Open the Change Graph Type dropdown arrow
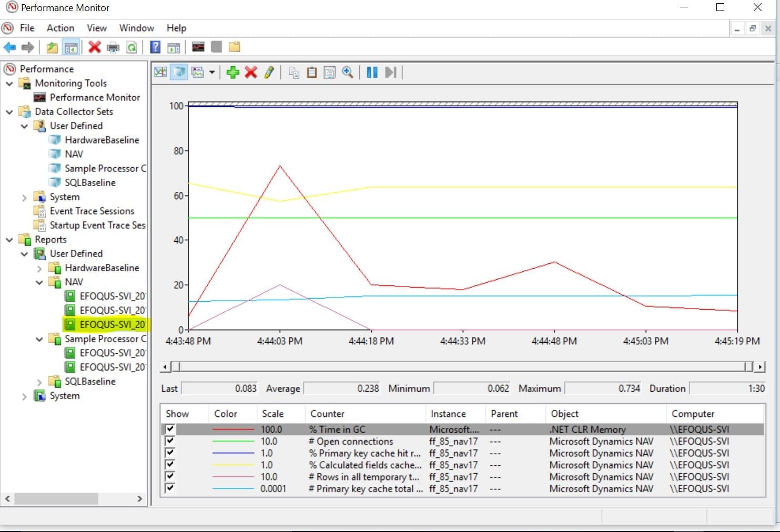 click(212, 72)
